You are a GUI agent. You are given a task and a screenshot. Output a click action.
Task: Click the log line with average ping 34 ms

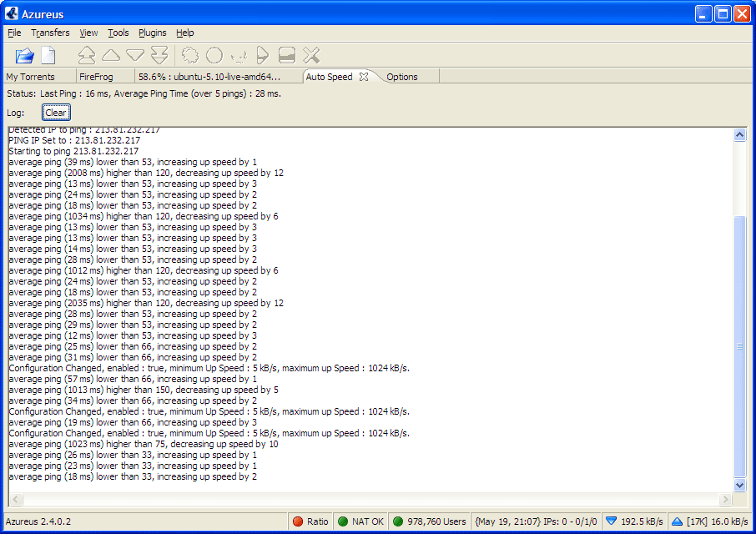133,400
